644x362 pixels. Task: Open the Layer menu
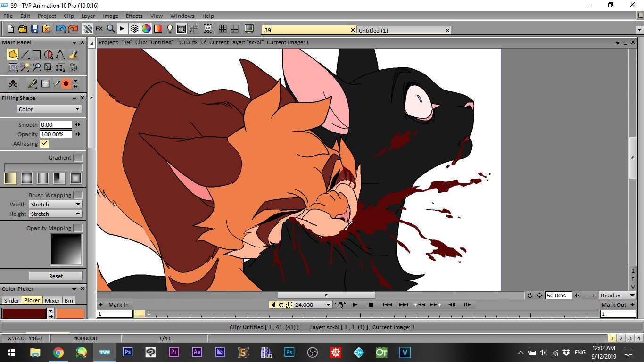(x=88, y=16)
